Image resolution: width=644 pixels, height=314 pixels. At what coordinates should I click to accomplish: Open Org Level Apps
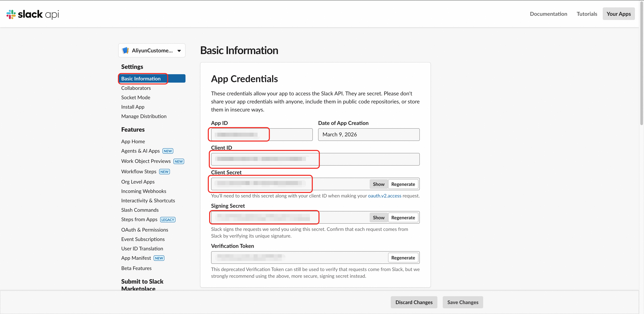(x=138, y=182)
